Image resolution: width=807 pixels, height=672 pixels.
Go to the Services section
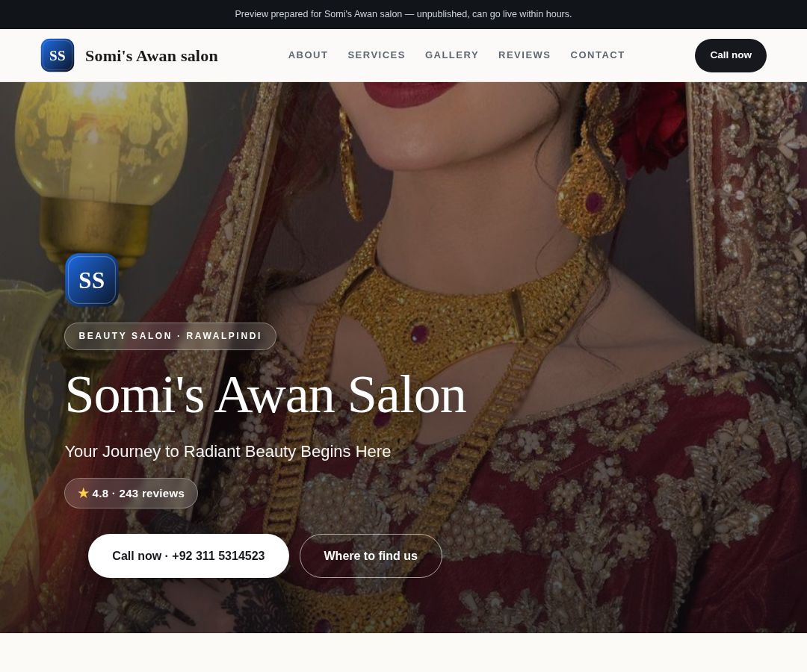(376, 55)
